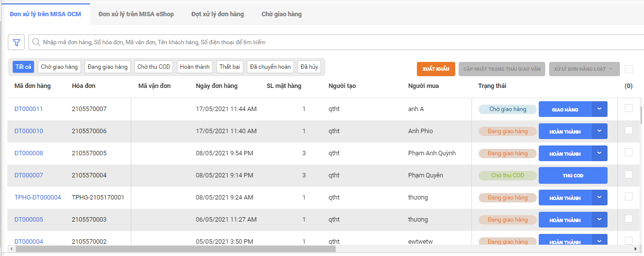The height and width of the screenshot is (256, 644).
Task: Click the Hóa đơn column header
Action: pos(84,86)
